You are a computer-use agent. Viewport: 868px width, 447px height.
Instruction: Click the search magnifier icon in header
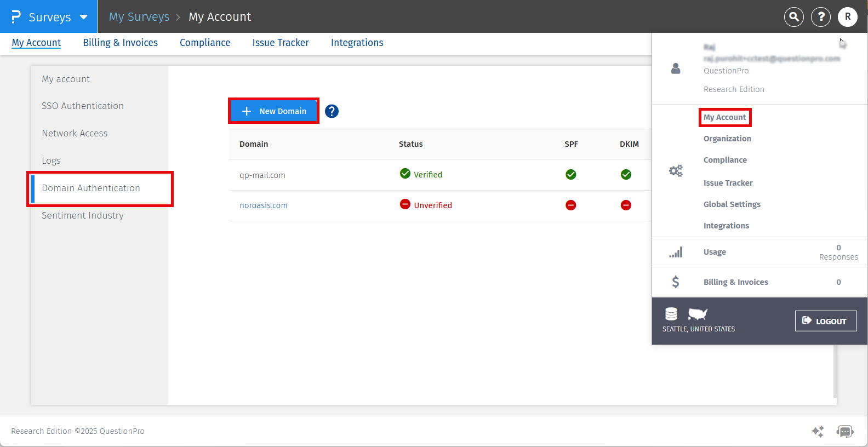click(x=793, y=17)
